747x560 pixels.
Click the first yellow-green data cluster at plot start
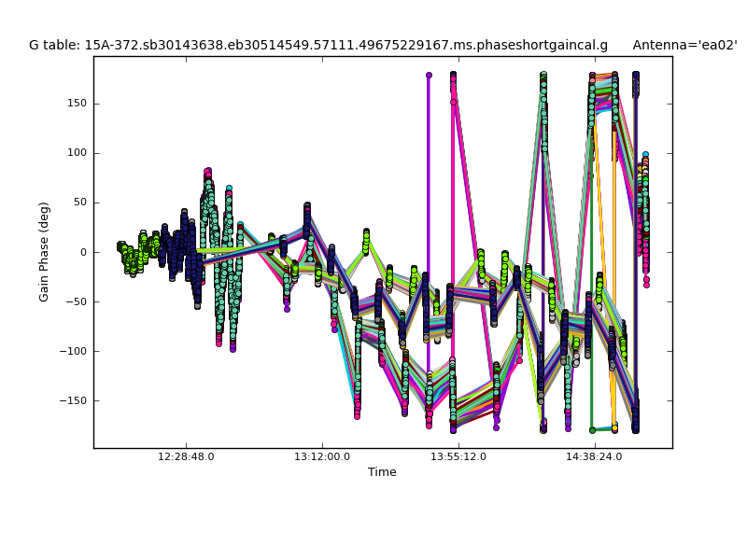coord(121,246)
